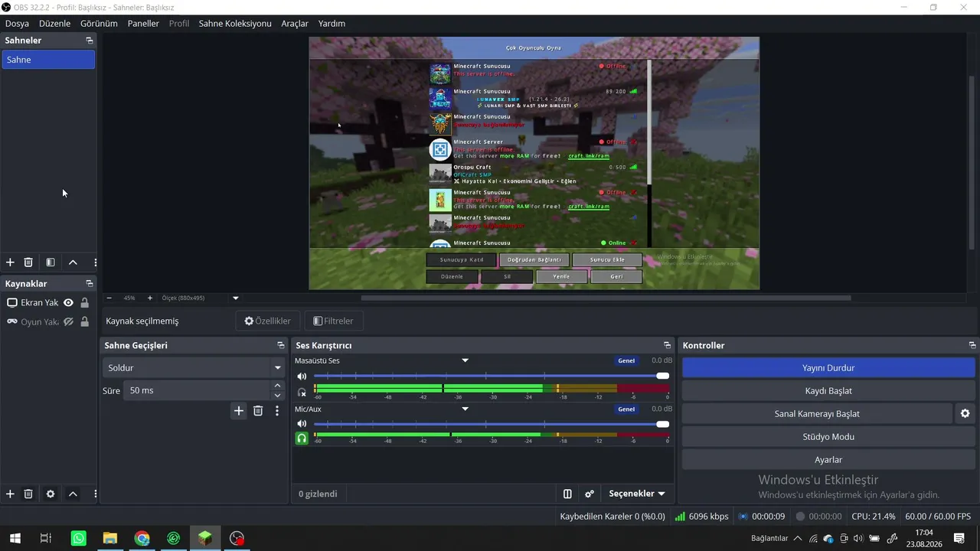Image resolution: width=980 pixels, height=551 pixels.
Task: Switch audio mixer to vertical layout
Action: pyautogui.click(x=567, y=494)
